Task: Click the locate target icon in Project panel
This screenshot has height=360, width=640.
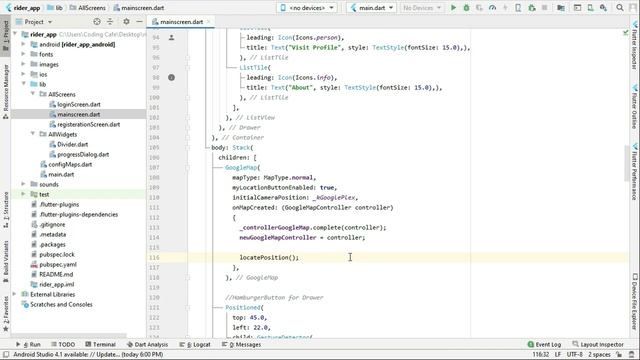Action: point(97,22)
